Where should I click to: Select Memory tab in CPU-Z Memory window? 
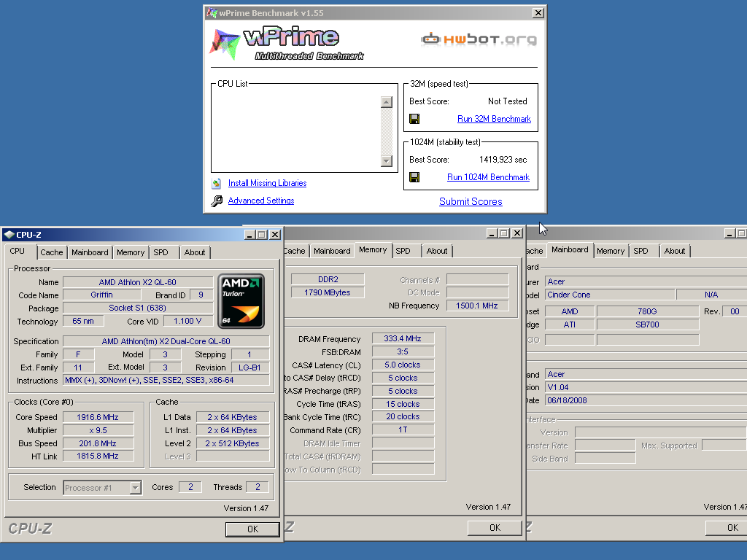tap(373, 249)
